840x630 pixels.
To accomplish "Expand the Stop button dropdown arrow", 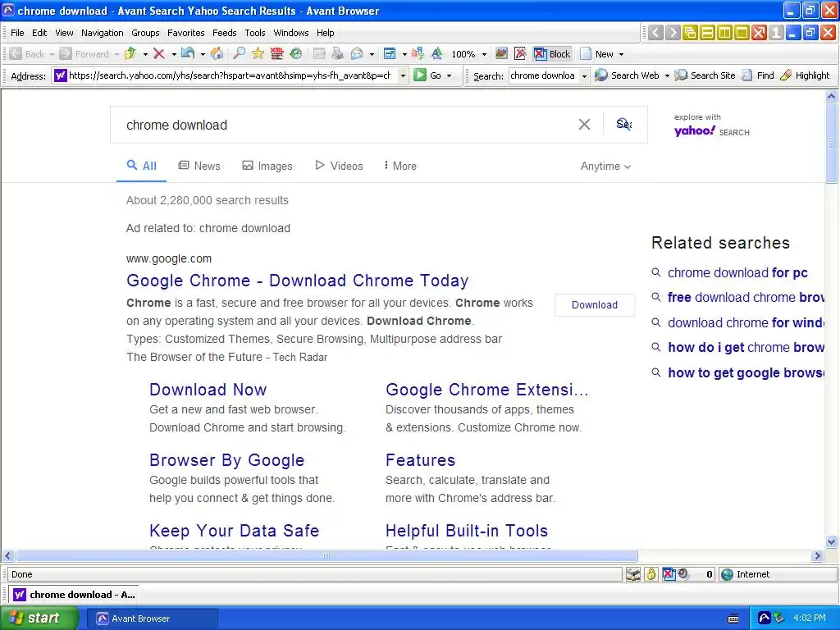I will tap(174, 54).
